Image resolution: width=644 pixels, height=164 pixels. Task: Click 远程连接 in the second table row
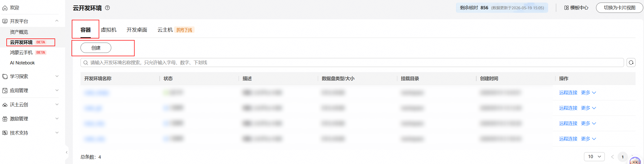[x=568, y=108]
